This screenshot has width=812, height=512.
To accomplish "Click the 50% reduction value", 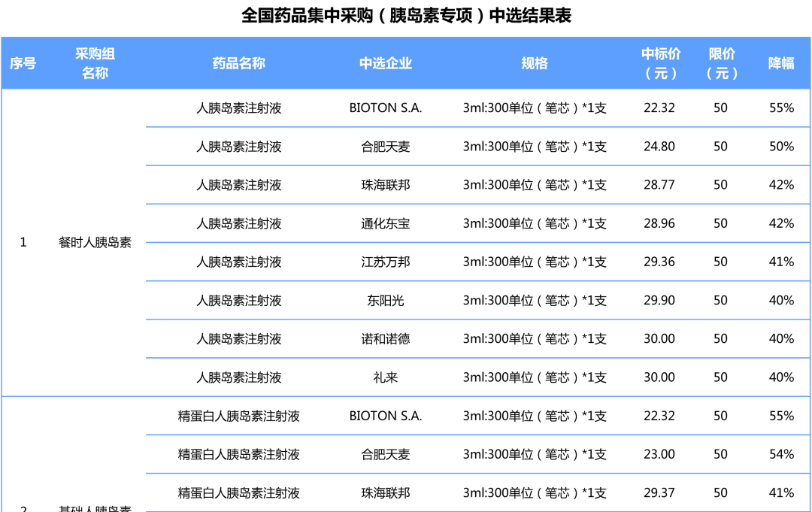I will coord(781,147).
